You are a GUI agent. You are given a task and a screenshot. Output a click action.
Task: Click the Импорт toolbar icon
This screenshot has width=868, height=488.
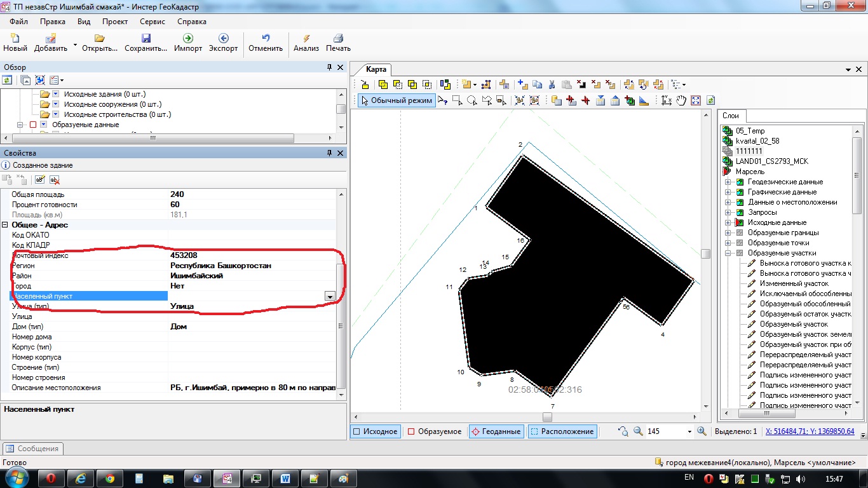pos(188,38)
